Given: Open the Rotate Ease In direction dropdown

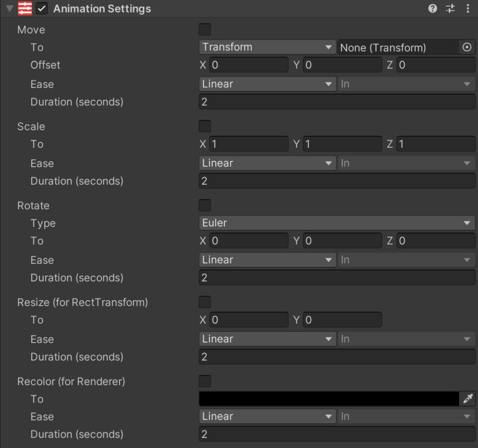Looking at the screenshot, I should (x=406, y=260).
